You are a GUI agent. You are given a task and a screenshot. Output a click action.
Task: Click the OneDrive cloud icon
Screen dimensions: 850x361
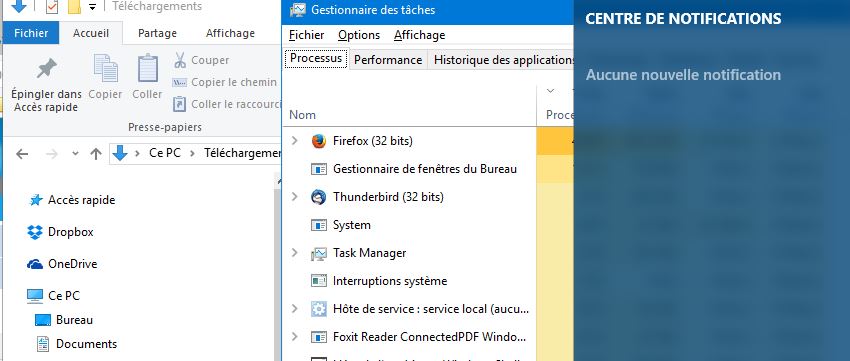click(x=35, y=265)
